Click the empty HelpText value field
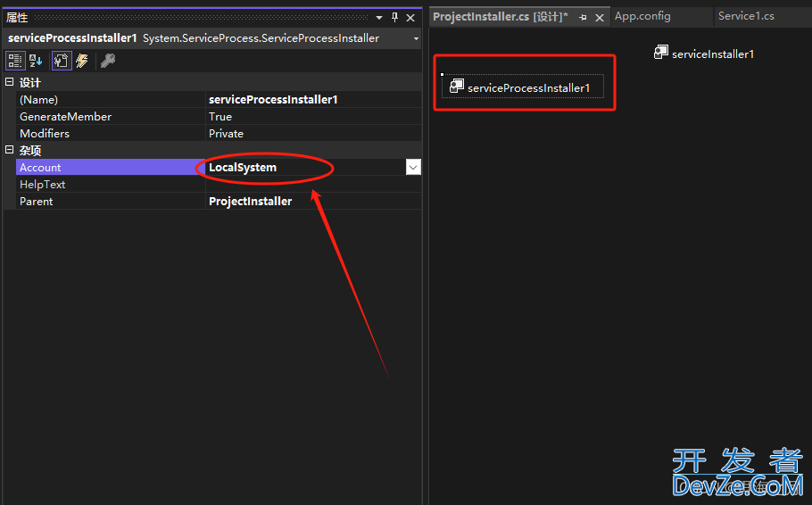The height and width of the screenshot is (505, 812). click(x=313, y=185)
